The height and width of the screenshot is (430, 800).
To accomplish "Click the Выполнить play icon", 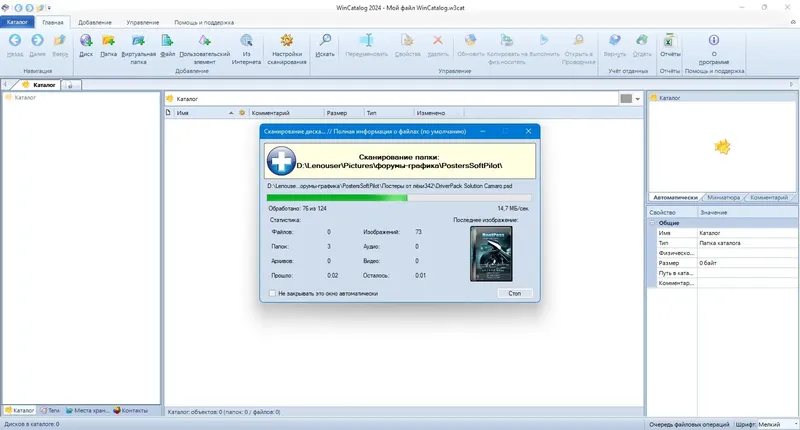I will 544,40.
